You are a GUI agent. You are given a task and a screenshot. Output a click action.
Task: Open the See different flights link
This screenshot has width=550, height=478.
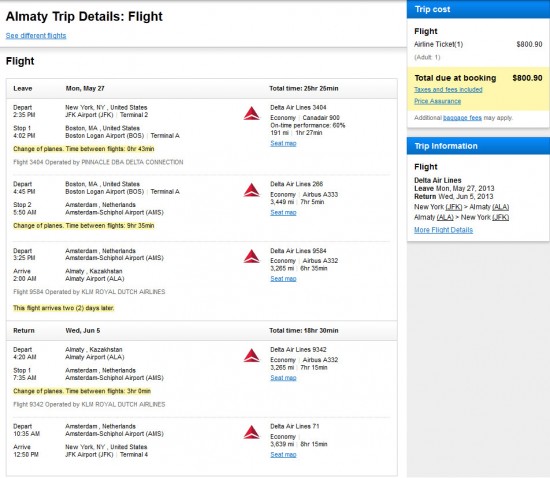(x=36, y=35)
